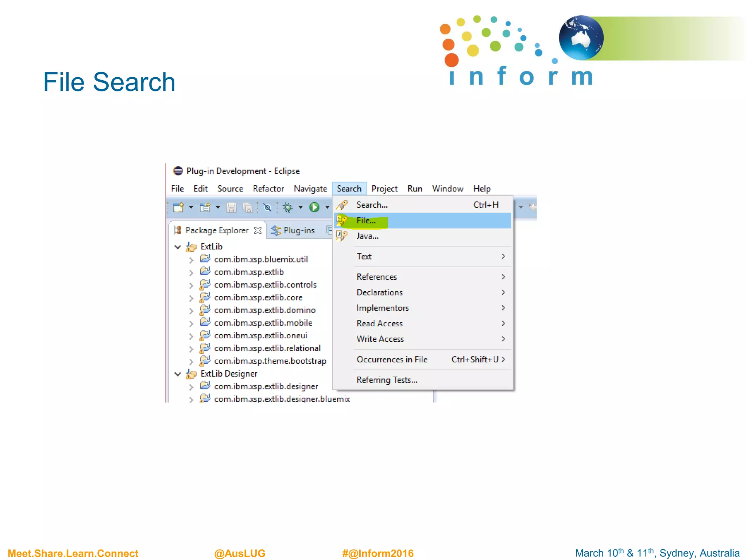Click the Java search icon in menu
Image resolution: width=747 pixels, height=560 pixels.
[341, 236]
